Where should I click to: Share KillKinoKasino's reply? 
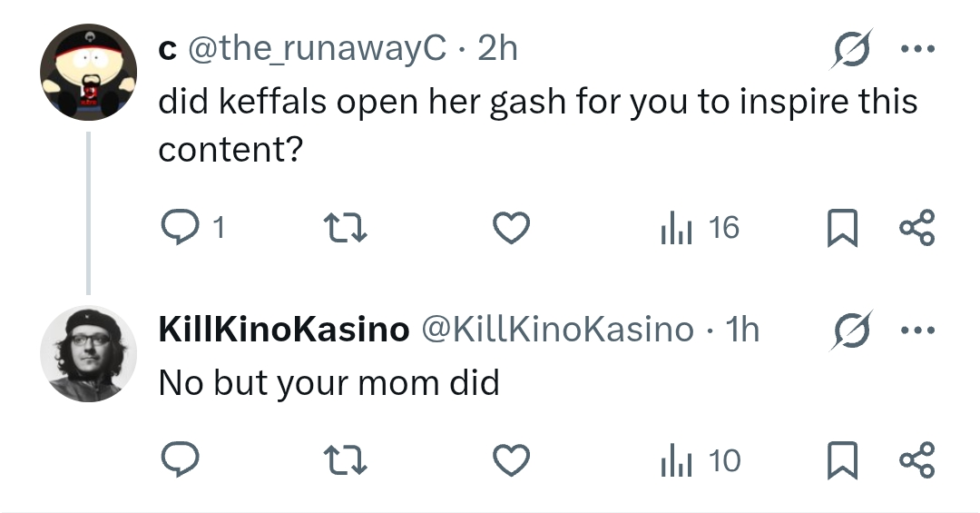click(x=916, y=461)
